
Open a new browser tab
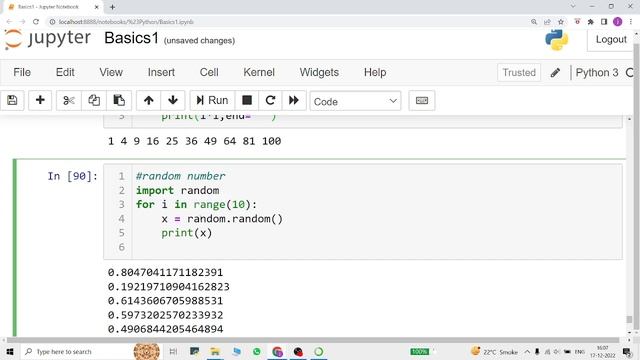tap(112, 7)
